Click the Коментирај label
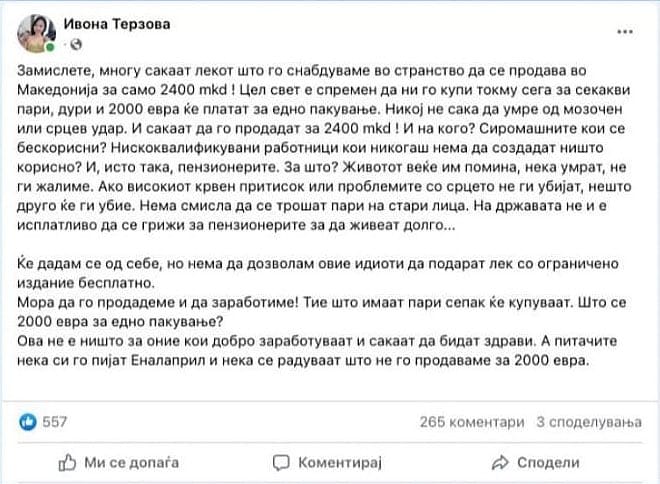 (x=340, y=463)
